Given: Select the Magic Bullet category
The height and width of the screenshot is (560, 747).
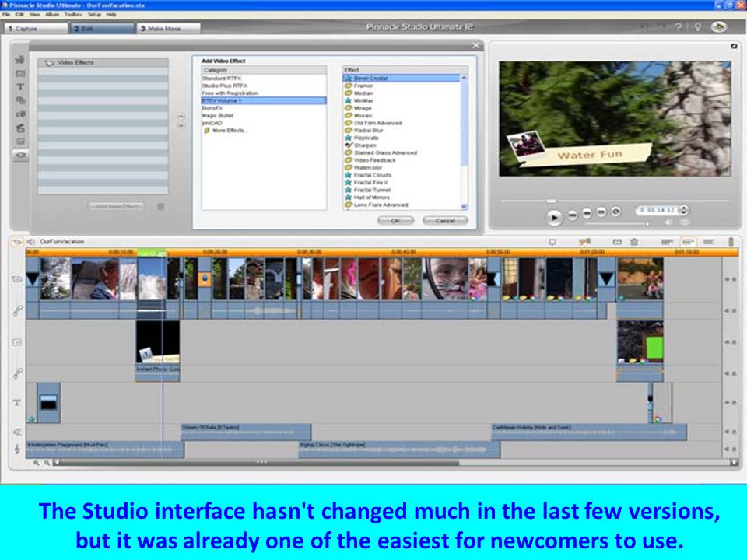Looking at the screenshot, I should [217, 116].
